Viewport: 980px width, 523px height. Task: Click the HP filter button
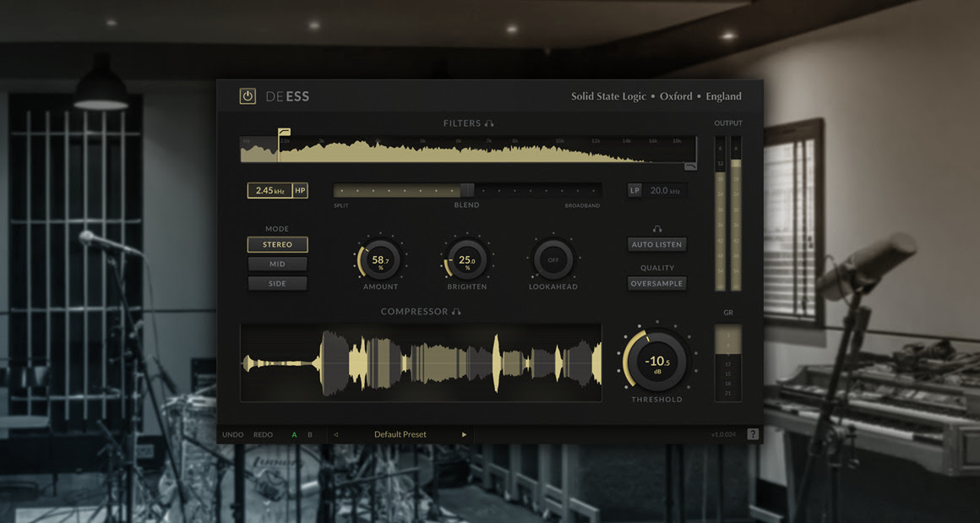(x=300, y=190)
